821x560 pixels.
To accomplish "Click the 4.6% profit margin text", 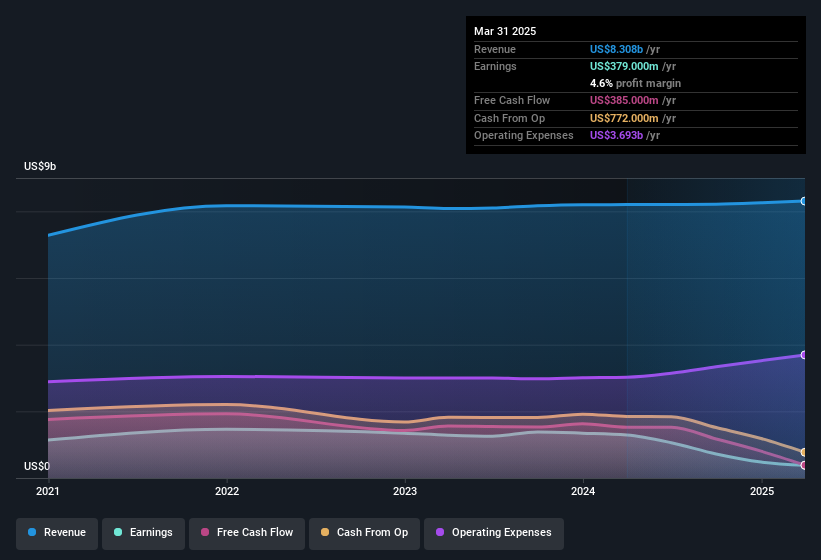I will (635, 83).
